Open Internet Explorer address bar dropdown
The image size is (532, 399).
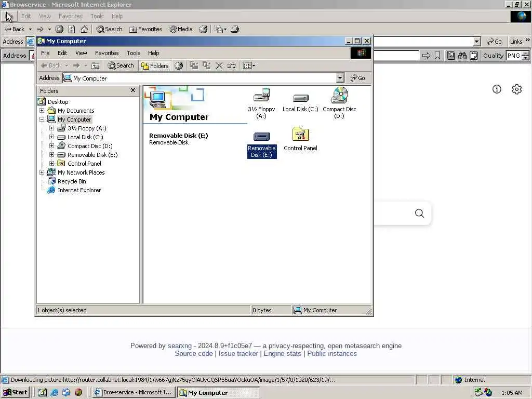(477, 42)
